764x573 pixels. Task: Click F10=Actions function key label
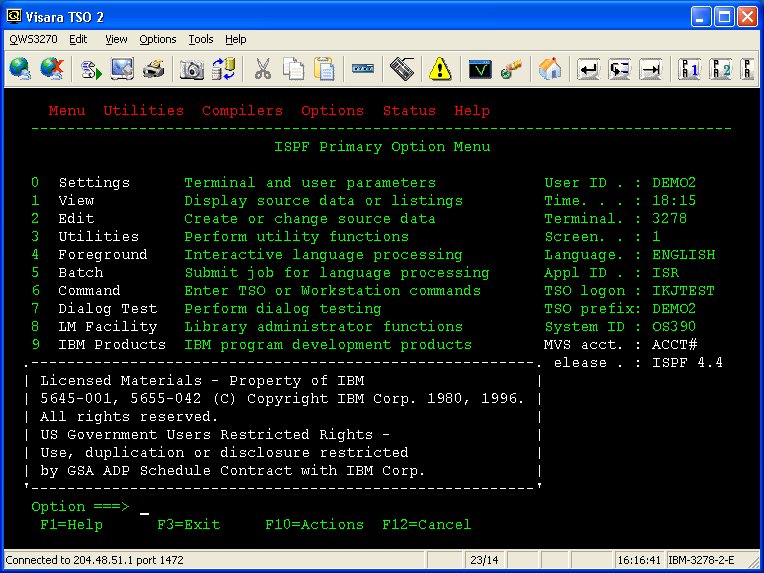pyautogui.click(x=314, y=525)
